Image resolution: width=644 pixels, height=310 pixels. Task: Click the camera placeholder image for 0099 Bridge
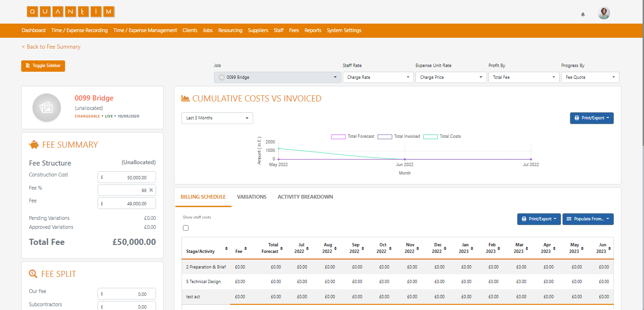click(47, 108)
